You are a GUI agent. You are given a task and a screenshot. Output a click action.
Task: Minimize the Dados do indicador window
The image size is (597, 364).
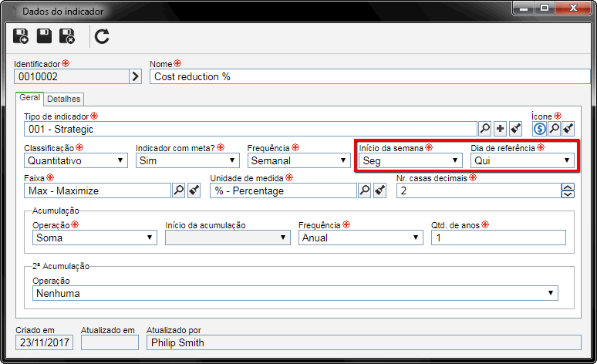(524, 8)
